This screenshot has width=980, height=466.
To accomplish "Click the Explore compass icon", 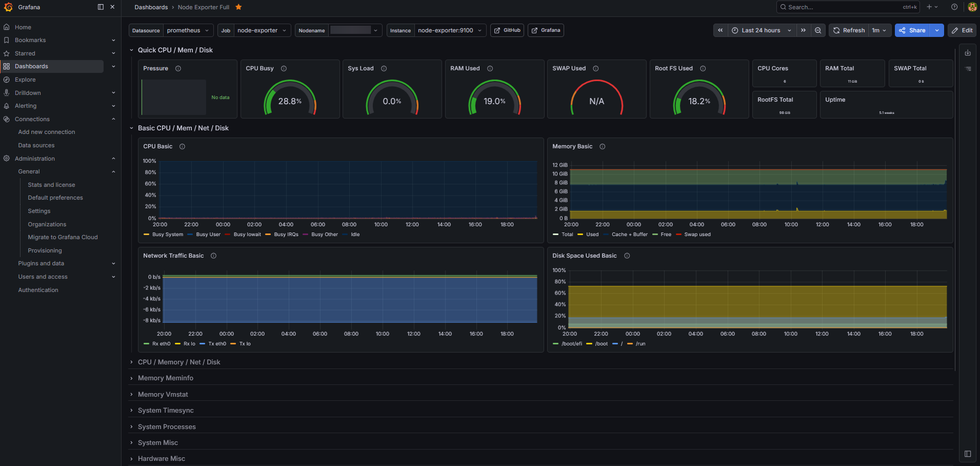I will (x=7, y=80).
